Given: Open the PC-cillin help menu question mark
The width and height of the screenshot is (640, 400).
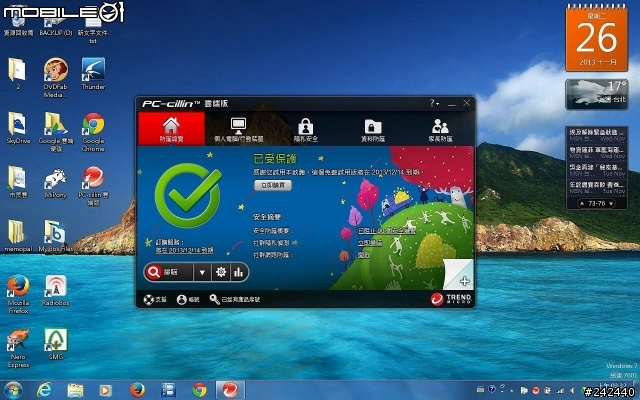Looking at the screenshot, I should 433,103.
